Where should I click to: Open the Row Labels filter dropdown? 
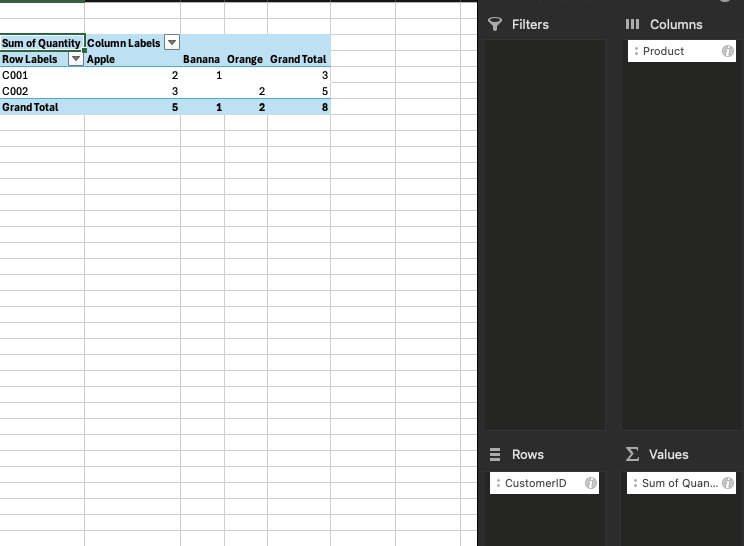75,59
